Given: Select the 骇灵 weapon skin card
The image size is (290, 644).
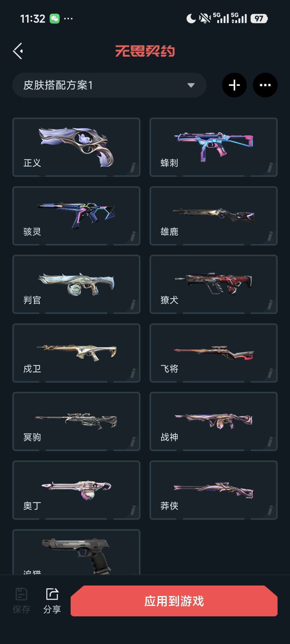Looking at the screenshot, I should coord(76,216).
